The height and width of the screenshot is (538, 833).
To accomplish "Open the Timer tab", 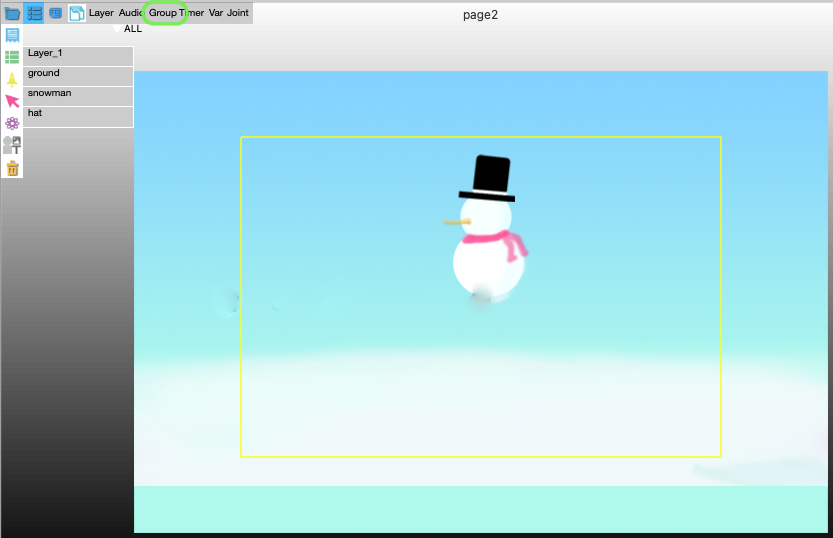I will coord(191,13).
